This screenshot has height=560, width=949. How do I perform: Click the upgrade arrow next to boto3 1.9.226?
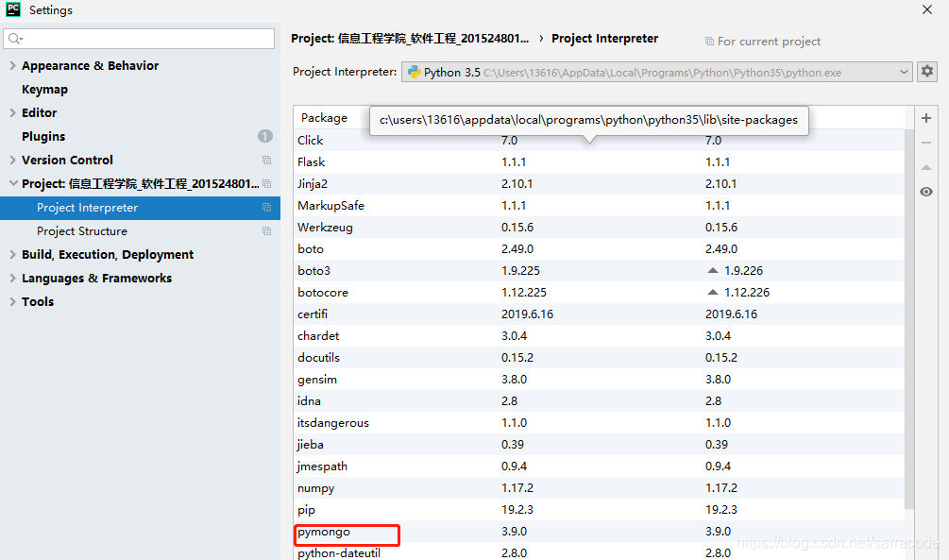tap(713, 271)
